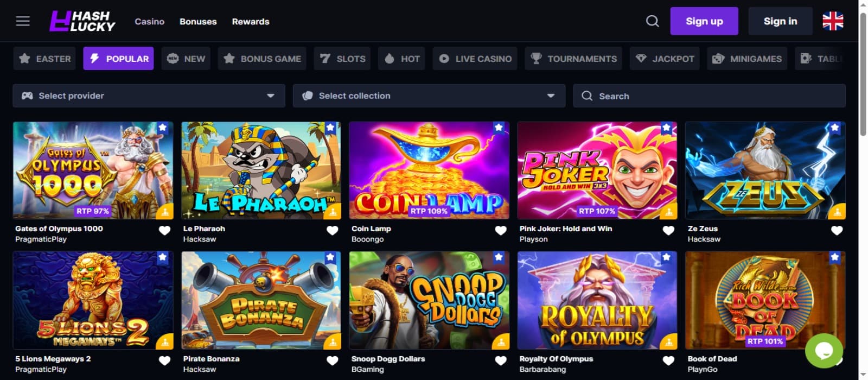Image resolution: width=868 pixels, height=380 pixels.
Task: Click the "Barbarabang" provider text
Action: coord(542,369)
